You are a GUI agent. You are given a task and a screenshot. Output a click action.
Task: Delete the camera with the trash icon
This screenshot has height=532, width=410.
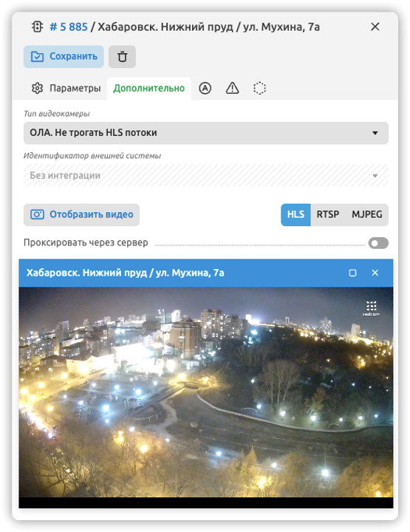point(122,57)
